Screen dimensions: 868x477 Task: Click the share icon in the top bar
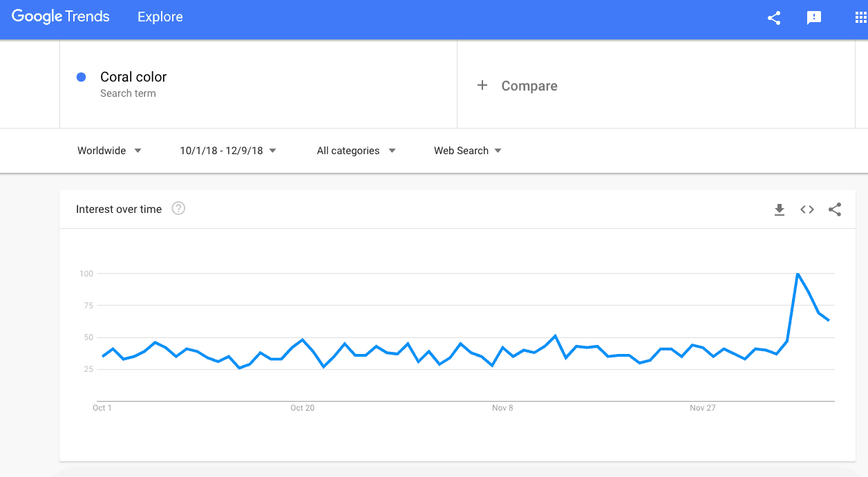point(773,19)
